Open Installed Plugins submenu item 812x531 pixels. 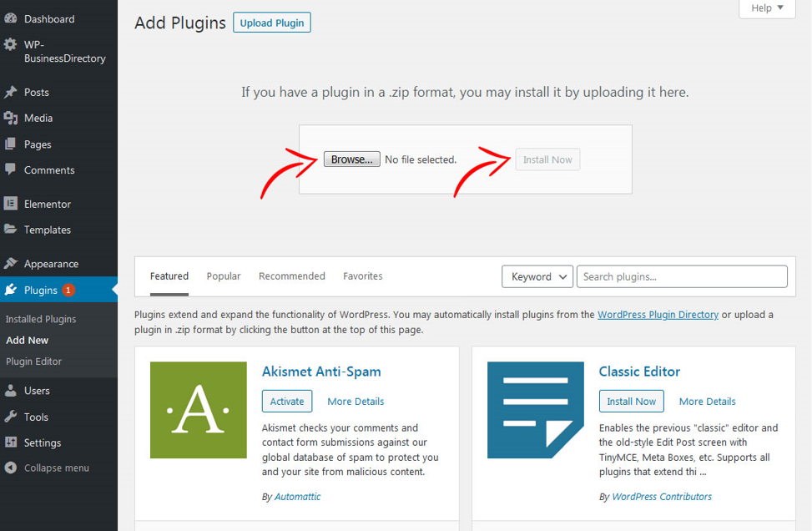click(x=41, y=319)
